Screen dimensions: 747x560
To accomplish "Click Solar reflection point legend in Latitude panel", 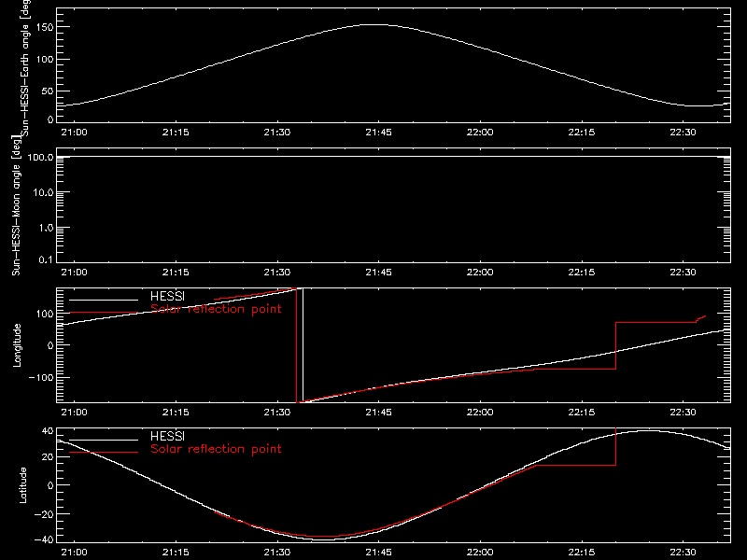I will (216, 449).
